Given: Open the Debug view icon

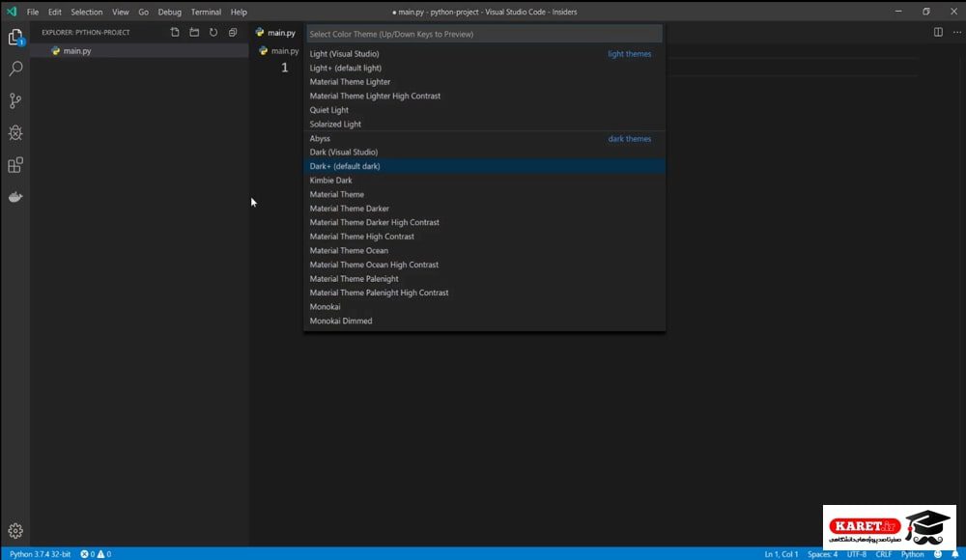Looking at the screenshot, I should pyautogui.click(x=15, y=132).
